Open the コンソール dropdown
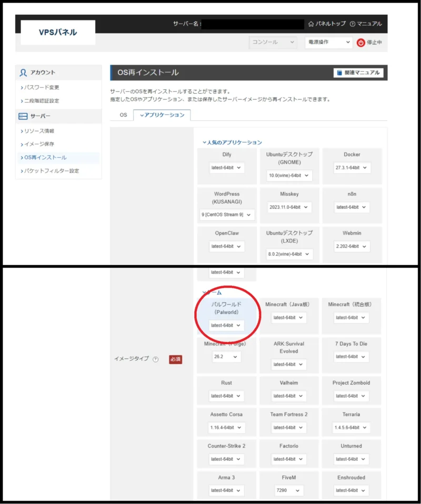 (x=273, y=42)
